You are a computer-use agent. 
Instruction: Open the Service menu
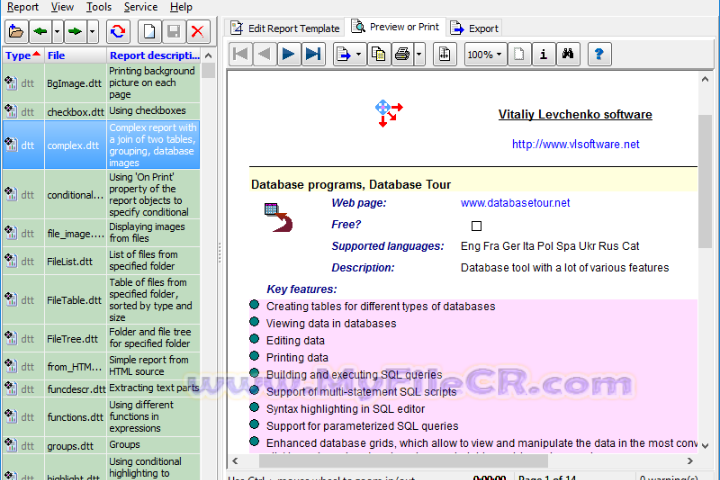pos(141,7)
